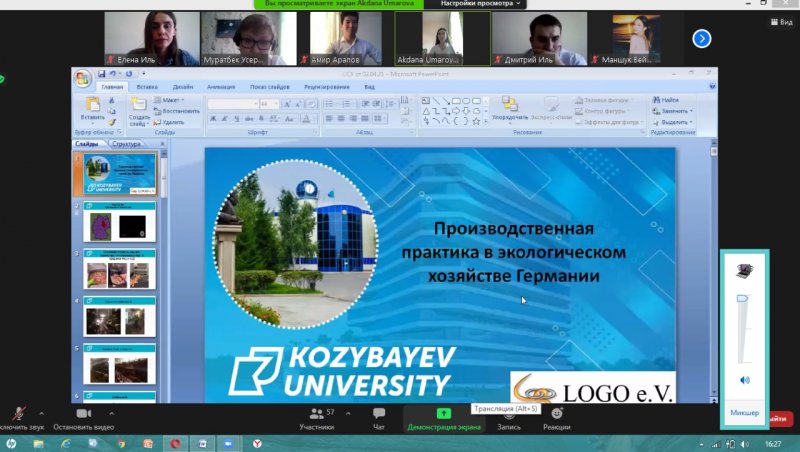Click the laptop device icon in volume popup
Image resolution: width=800 pixels, height=452 pixels.
(745, 270)
